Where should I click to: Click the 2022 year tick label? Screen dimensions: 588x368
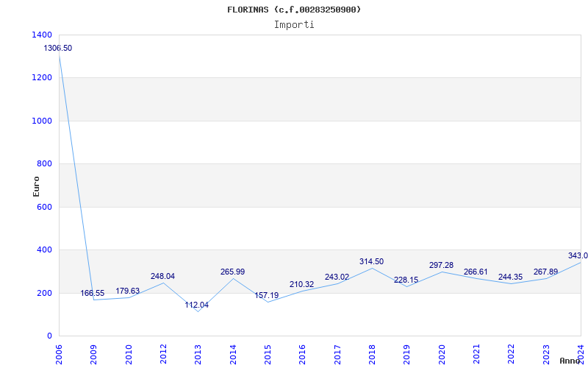[x=511, y=355]
